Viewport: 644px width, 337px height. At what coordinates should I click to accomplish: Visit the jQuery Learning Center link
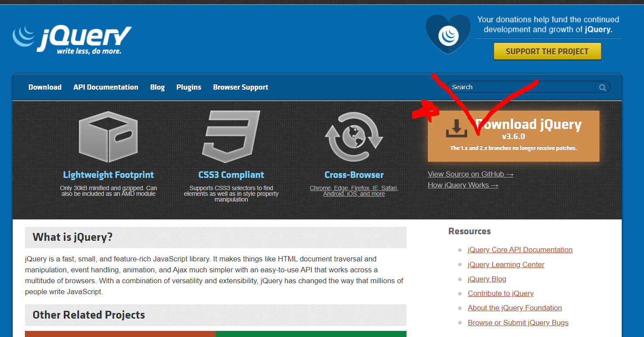[x=506, y=264]
